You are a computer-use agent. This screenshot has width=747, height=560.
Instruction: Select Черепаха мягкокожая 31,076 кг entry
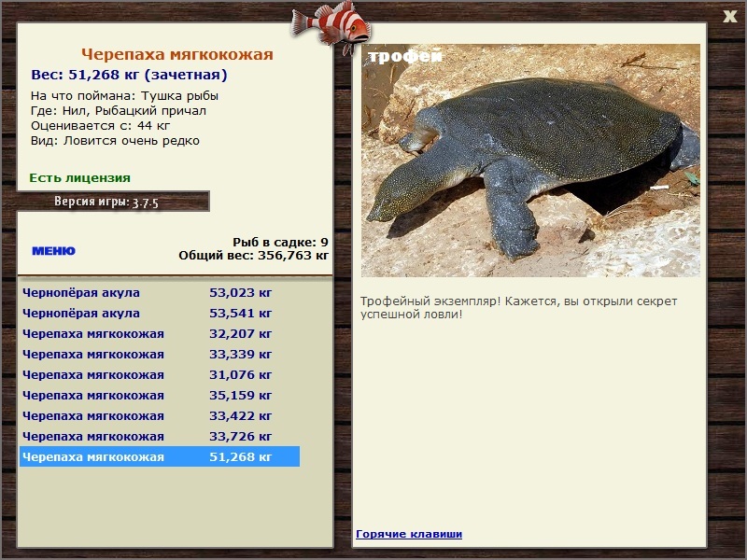(160, 375)
